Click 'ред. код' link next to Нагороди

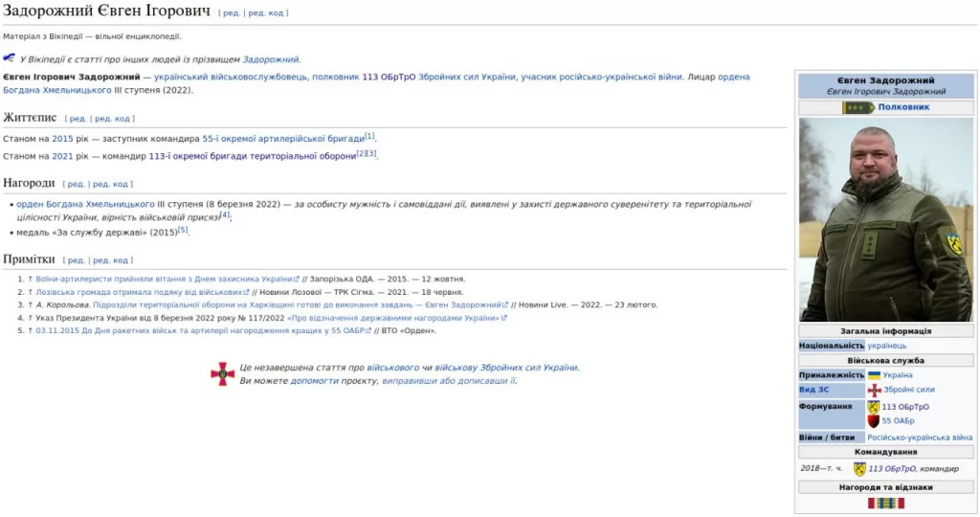click(111, 184)
